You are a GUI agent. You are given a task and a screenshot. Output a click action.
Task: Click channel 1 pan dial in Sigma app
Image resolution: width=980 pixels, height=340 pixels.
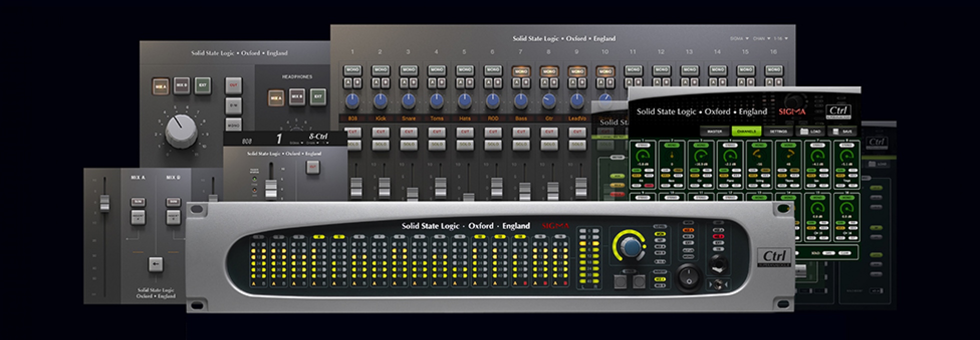tap(642, 156)
